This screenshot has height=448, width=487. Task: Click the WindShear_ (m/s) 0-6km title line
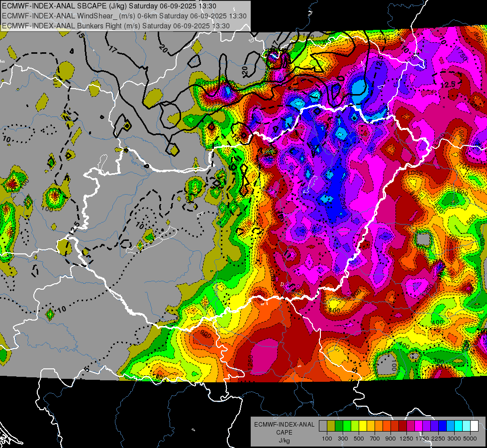[x=125, y=16]
